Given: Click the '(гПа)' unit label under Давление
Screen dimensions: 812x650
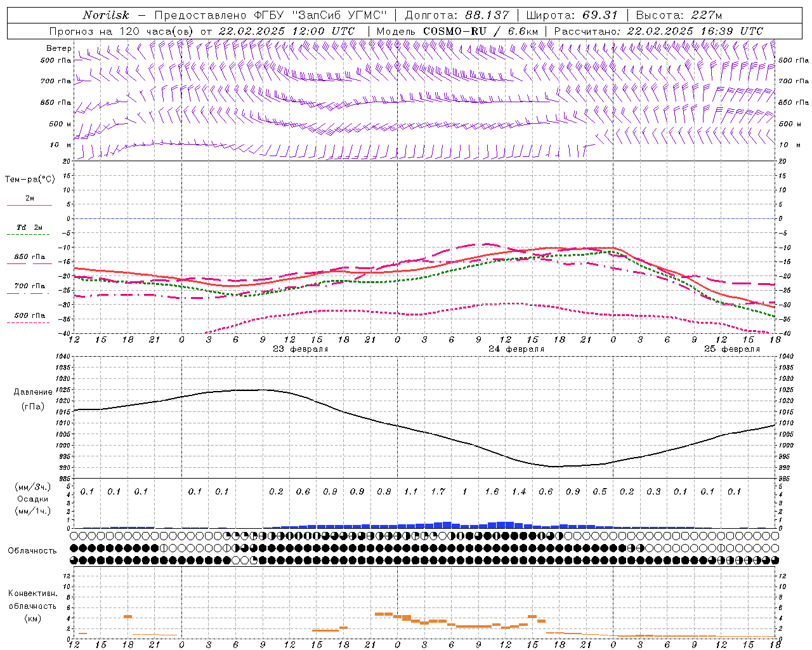Looking at the screenshot, I should [32, 406].
